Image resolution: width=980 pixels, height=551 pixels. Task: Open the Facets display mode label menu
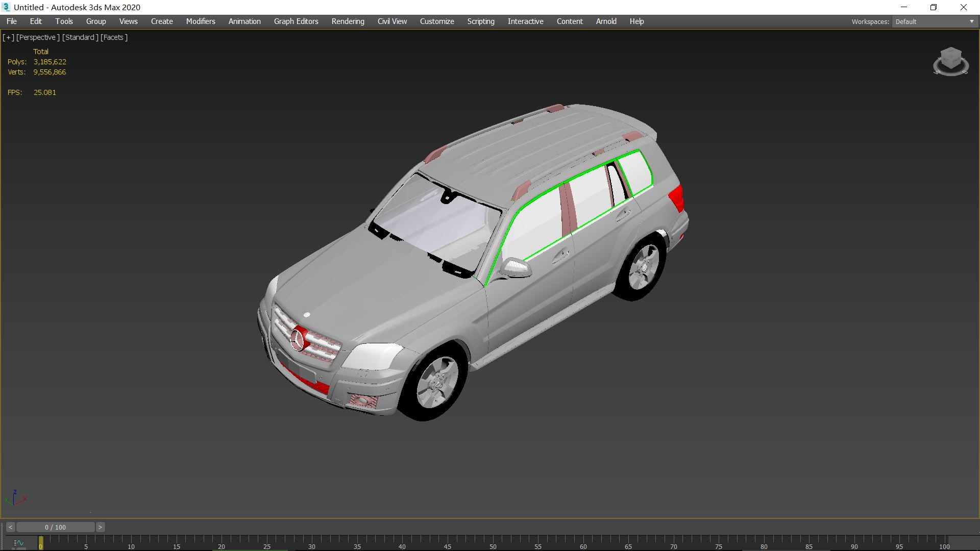114,37
